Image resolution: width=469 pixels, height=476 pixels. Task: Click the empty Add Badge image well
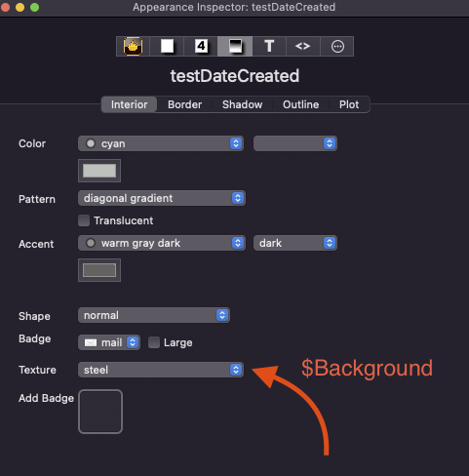click(100, 412)
